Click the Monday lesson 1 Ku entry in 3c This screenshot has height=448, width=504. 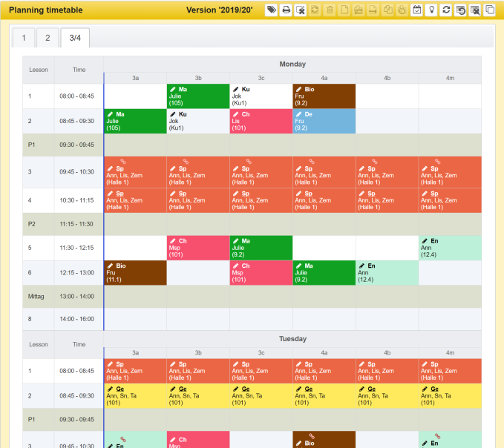point(261,96)
